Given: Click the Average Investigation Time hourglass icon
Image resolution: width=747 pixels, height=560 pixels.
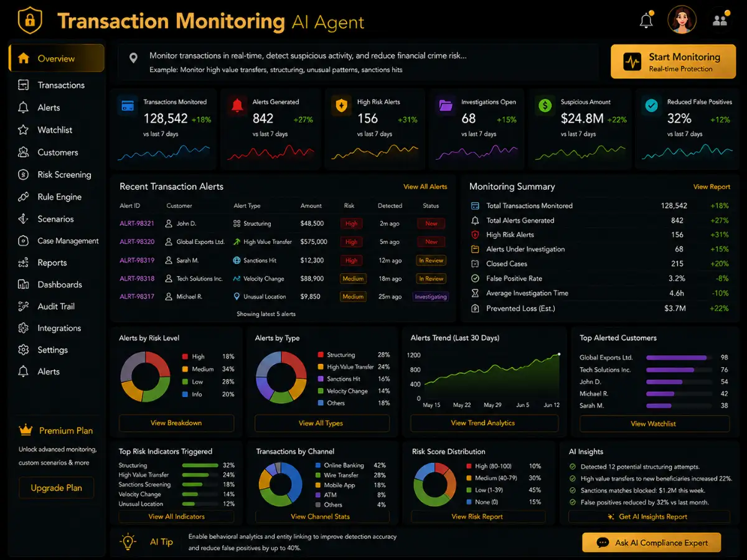Looking at the screenshot, I should (475, 293).
